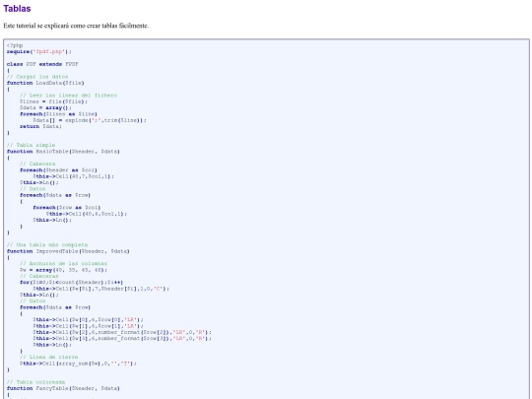Click the line with array_sum($w)
The image size is (532, 399).
click(78, 364)
